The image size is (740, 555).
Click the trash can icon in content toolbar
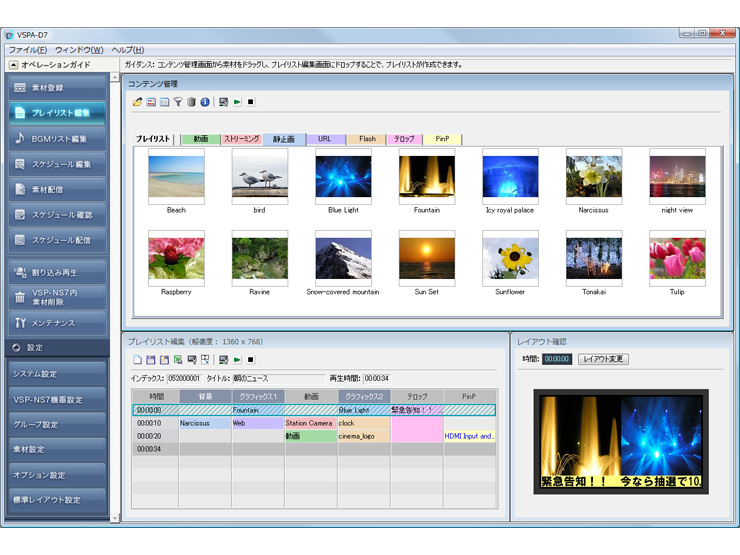point(191,102)
